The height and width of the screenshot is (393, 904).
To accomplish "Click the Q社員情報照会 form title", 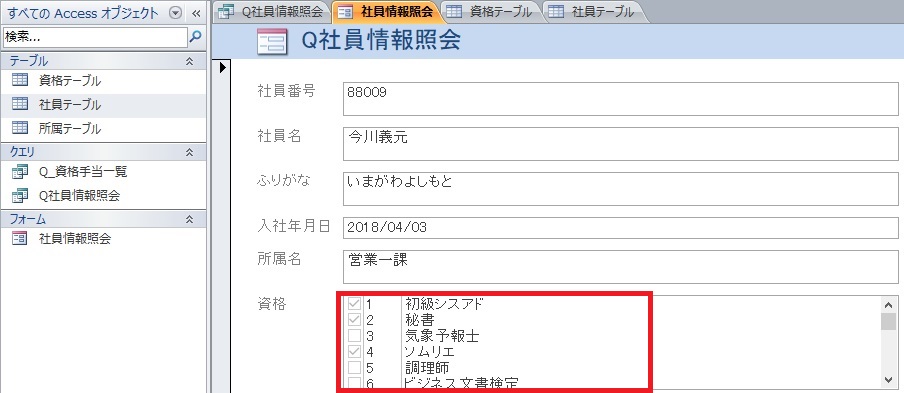I will click(381, 41).
